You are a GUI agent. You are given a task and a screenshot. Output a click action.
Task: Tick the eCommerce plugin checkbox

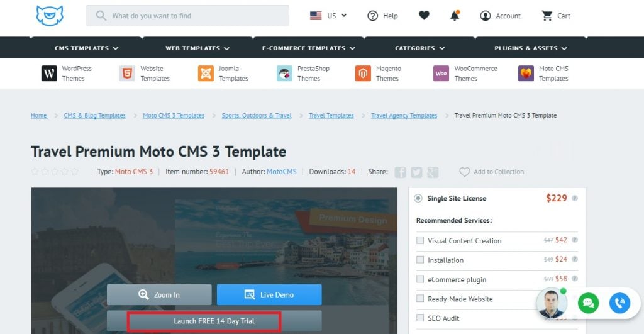pyautogui.click(x=420, y=279)
